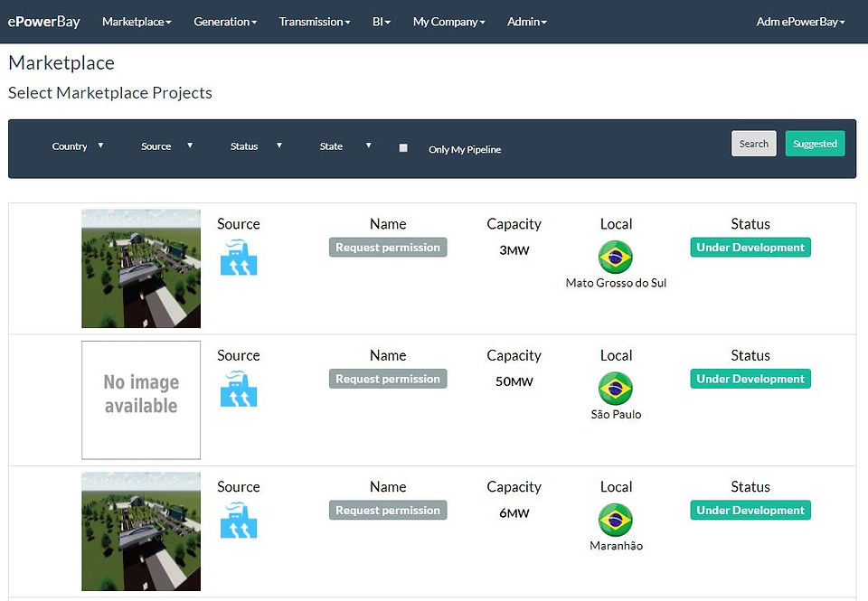Open the Marketplace menu
Image resolution: width=868 pixels, height=601 pixels.
tap(137, 22)
